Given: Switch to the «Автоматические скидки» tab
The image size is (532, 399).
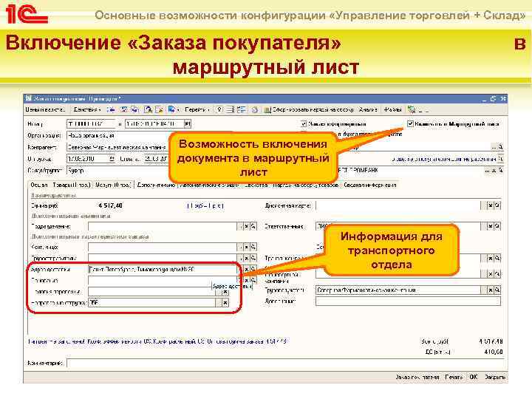Looking at the screenshot, I should [209, 185].
